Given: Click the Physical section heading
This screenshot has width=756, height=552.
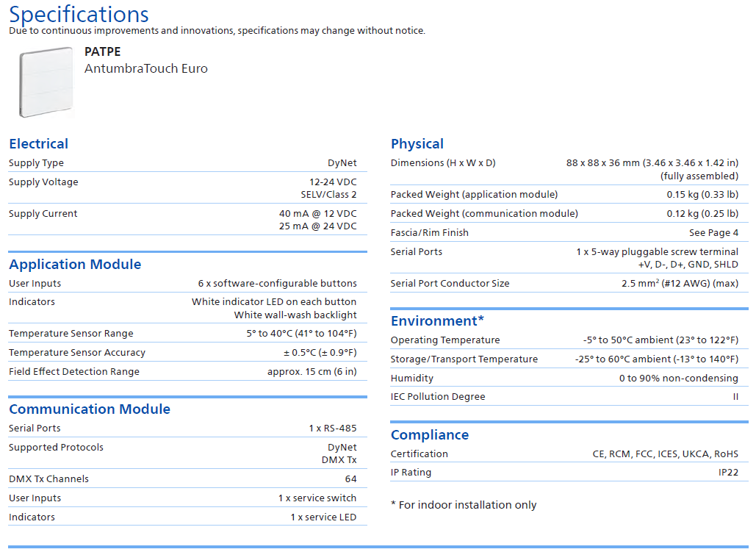Looking at the screenshot, I should 417,144.
